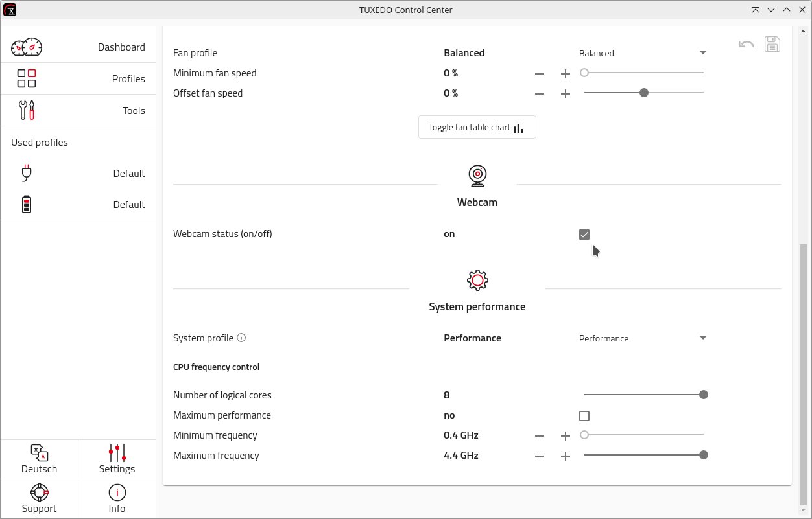Switch language with the Deutsch icon
Viewport: 812px width, 519px height.
[x=40, y=453]
